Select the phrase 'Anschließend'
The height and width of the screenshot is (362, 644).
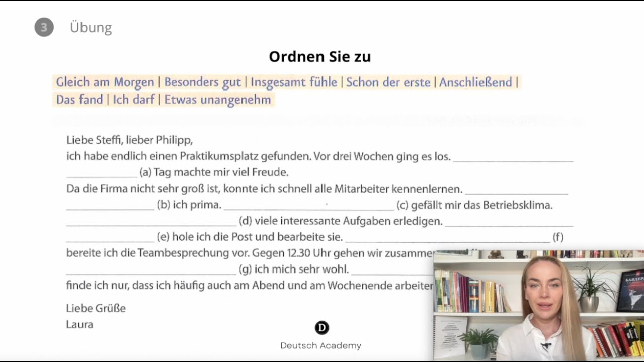point(475,82)
